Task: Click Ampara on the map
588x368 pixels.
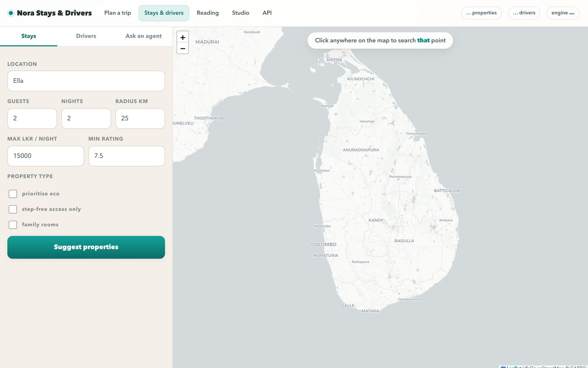Action: pyautogui.click(x=446, y=220)
